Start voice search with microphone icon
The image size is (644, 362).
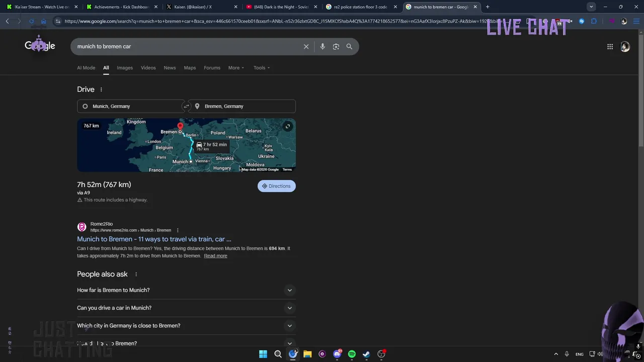(x=323, y=46)
